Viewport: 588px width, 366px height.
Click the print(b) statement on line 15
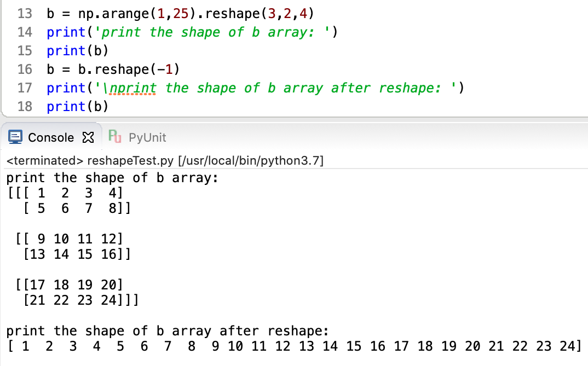pos(77,50)
